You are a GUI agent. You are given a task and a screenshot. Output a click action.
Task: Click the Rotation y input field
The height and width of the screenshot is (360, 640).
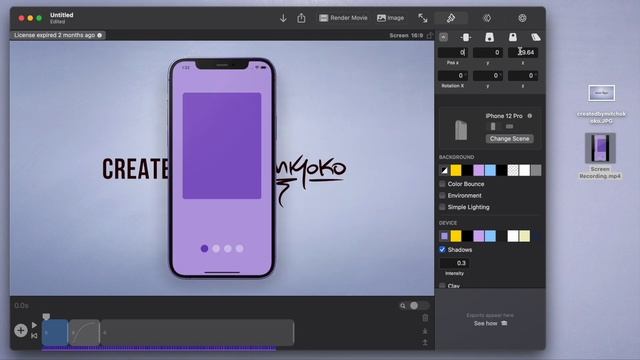[488, 76]
